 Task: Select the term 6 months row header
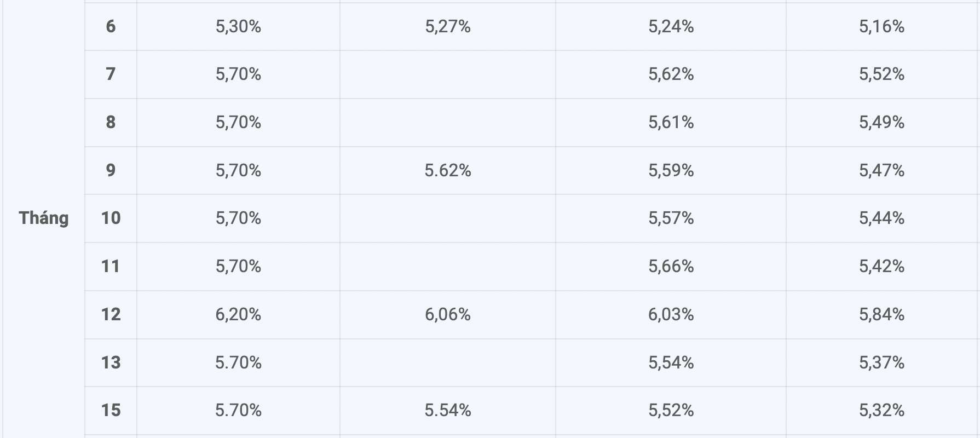tap(111, 26)
